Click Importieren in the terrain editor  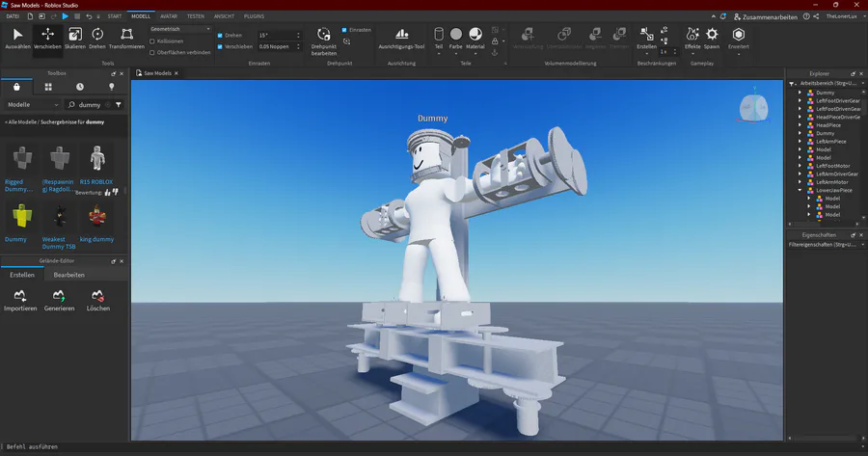pyautogui.click(x=20, y=301)
